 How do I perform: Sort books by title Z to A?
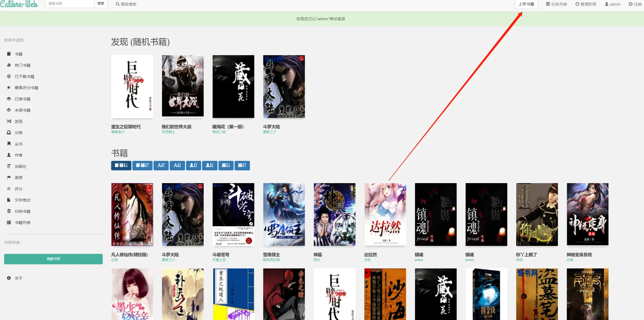[x=177, y=165]
